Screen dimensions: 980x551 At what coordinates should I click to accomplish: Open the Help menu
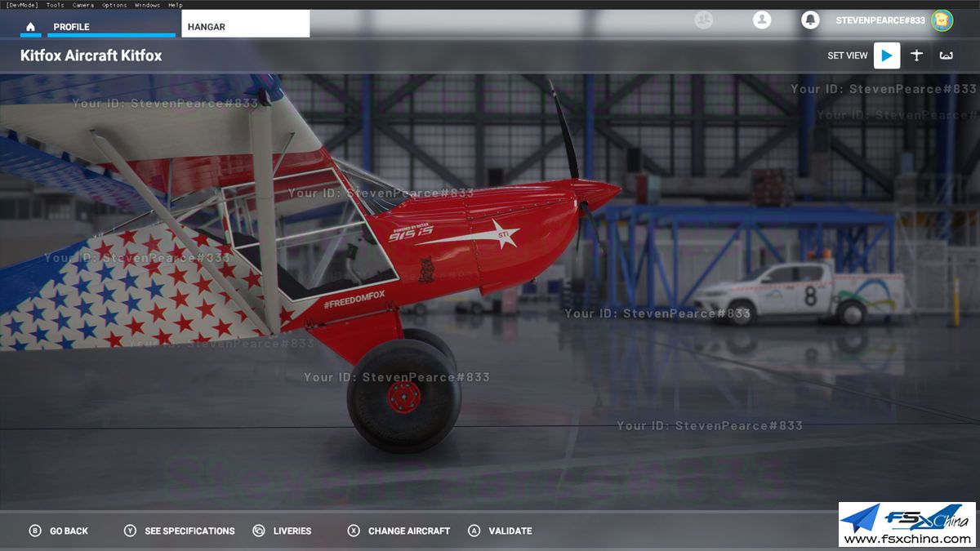175,5
